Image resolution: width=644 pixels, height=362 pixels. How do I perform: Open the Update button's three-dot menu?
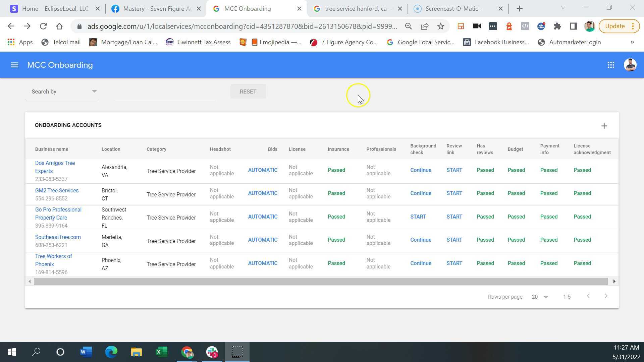[x=632, y=26]
